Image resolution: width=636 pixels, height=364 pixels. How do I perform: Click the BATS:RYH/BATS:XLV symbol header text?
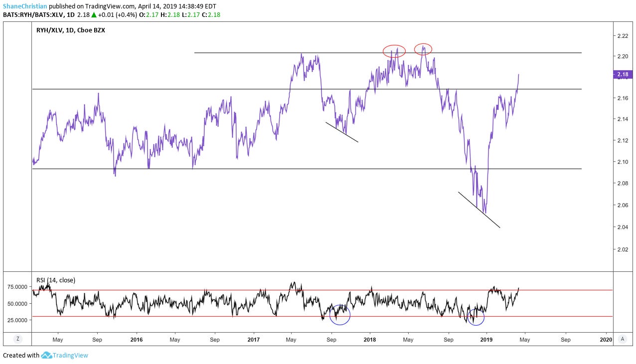[33, 15]
